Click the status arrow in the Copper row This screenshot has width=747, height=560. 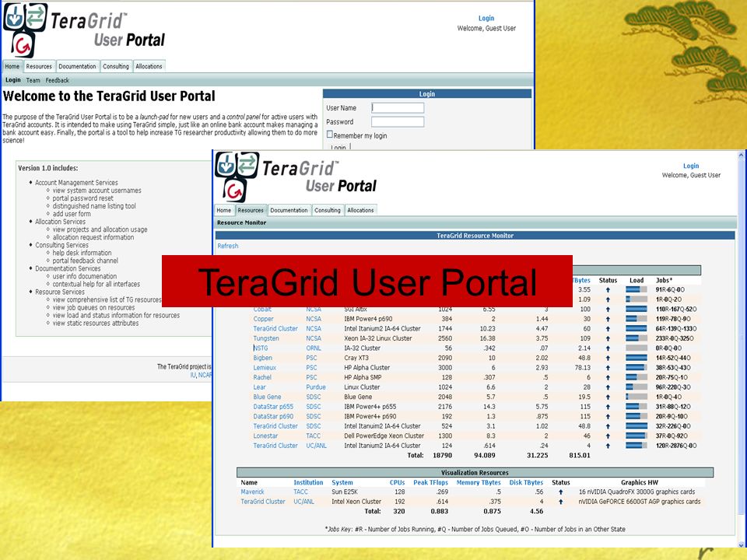(x=608, y=319)
